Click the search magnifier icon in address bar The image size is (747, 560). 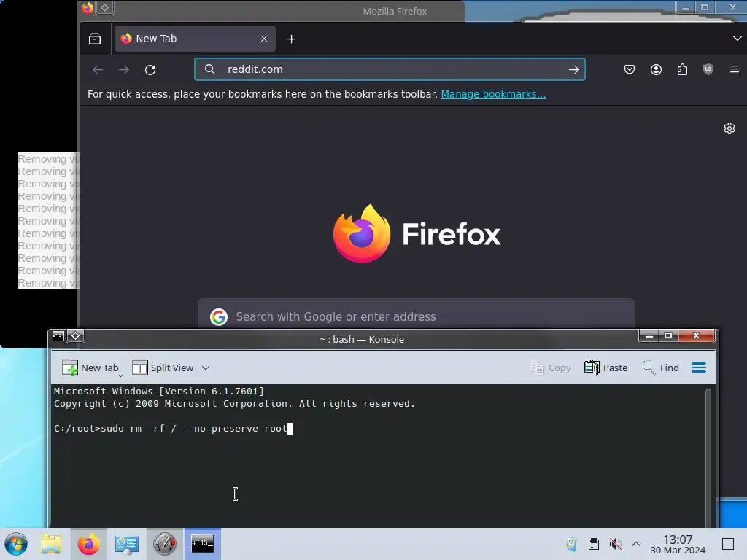pos(209,69)
